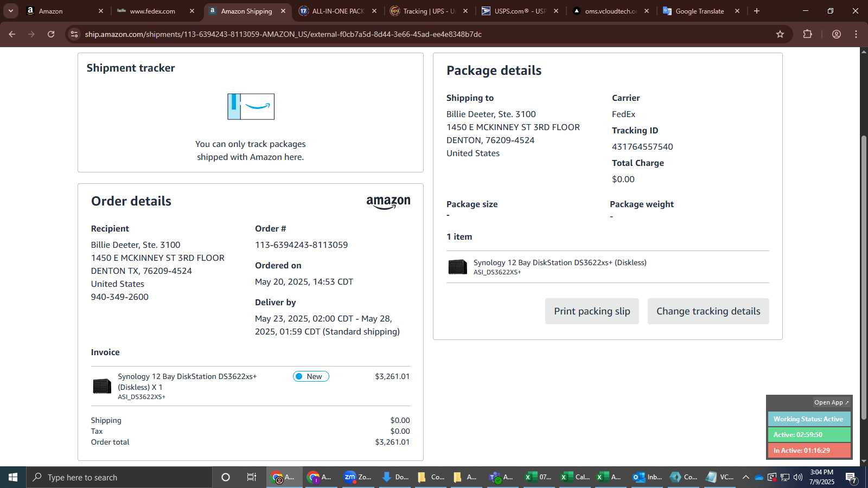Open Zoom app on taskbar

(358, 477)
